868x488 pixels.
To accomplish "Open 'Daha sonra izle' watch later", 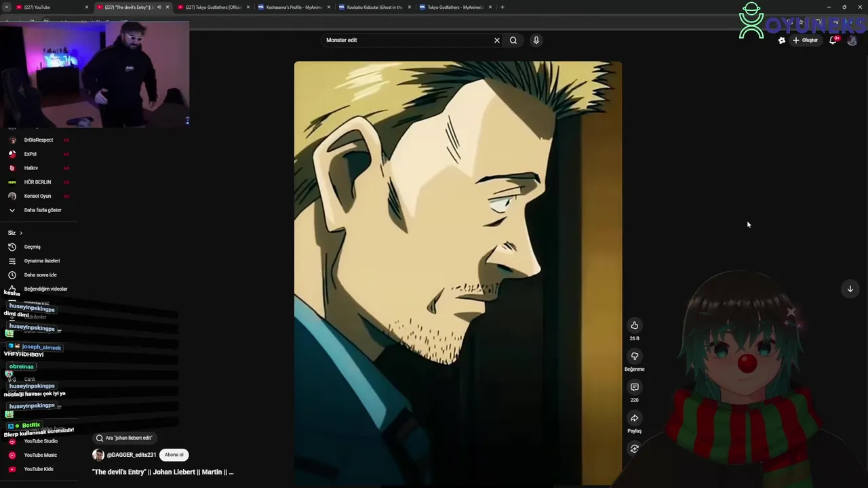I will pyautogui.click(x=40, y=274).
